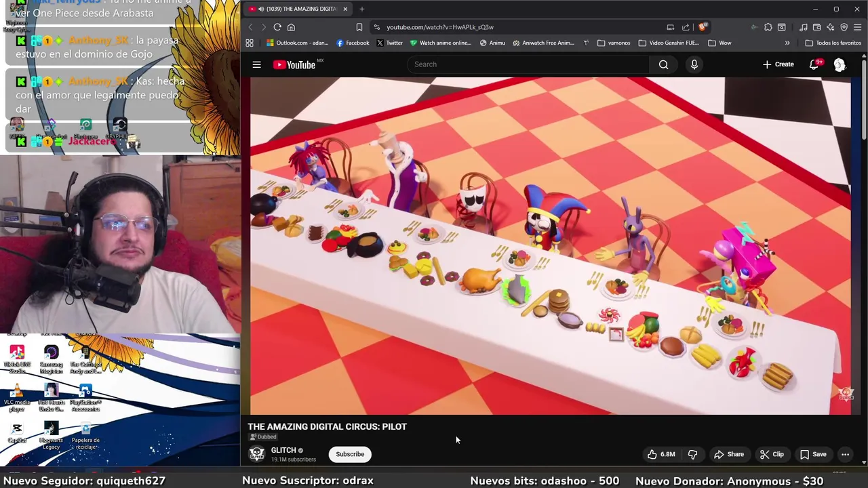This screenshot has width=868, height=488.
Task: Click the video title THE AMAZING DIGITAL CIRCUS: PILOT
Action: tap(327, 426)
